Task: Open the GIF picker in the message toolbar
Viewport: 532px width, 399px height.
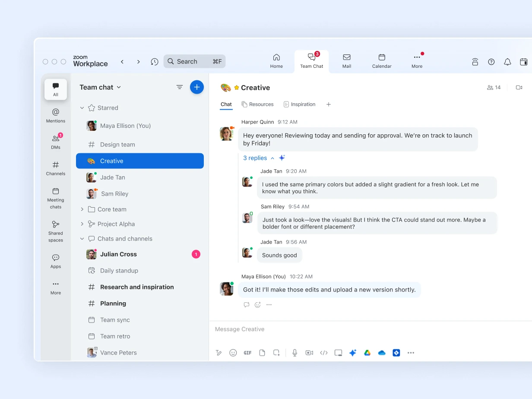Action: [247, 353]
